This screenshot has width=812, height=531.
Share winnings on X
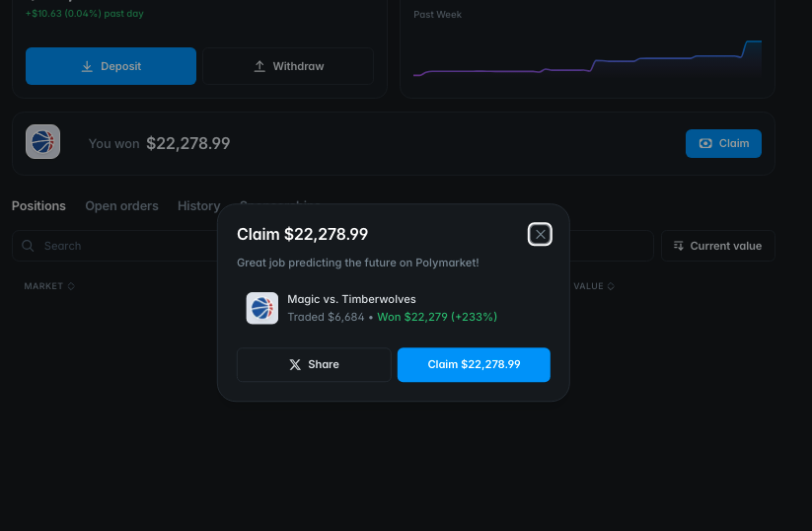(x=314, y=365)
